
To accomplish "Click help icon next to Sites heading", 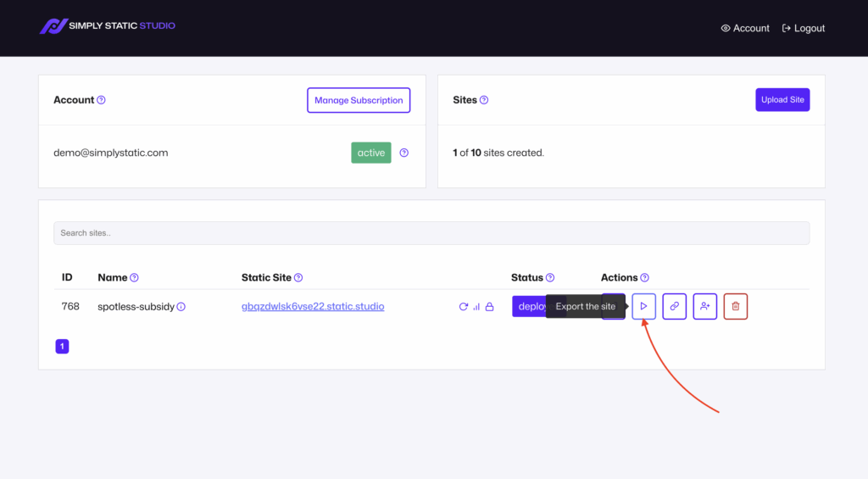I will click(484, 100).
